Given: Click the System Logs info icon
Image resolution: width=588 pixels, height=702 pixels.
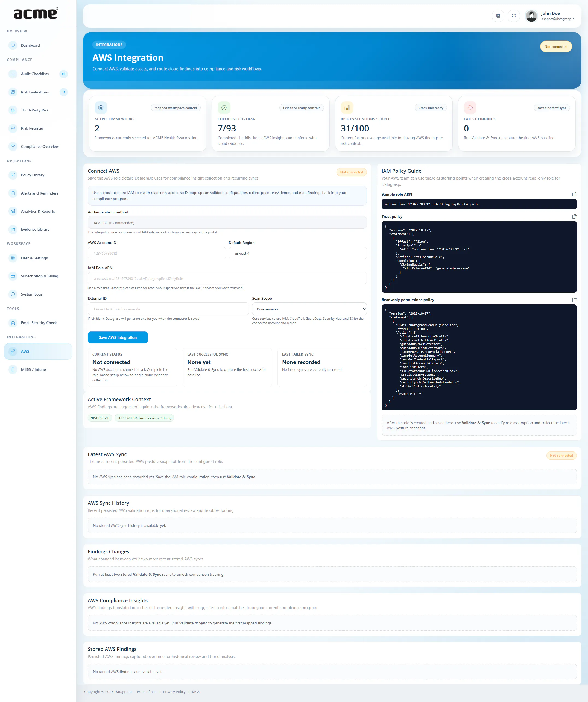Looking at the screenshot, I should 13,294.
